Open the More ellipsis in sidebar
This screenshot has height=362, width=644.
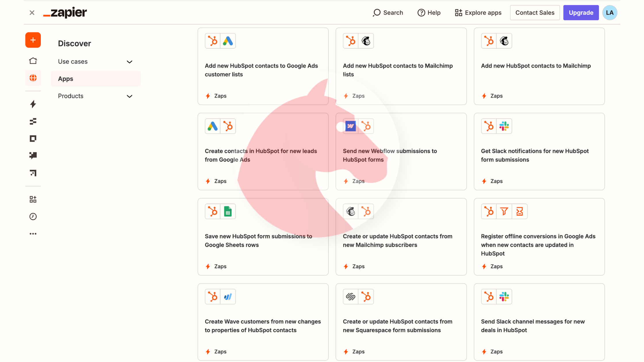tap(33, 234)
